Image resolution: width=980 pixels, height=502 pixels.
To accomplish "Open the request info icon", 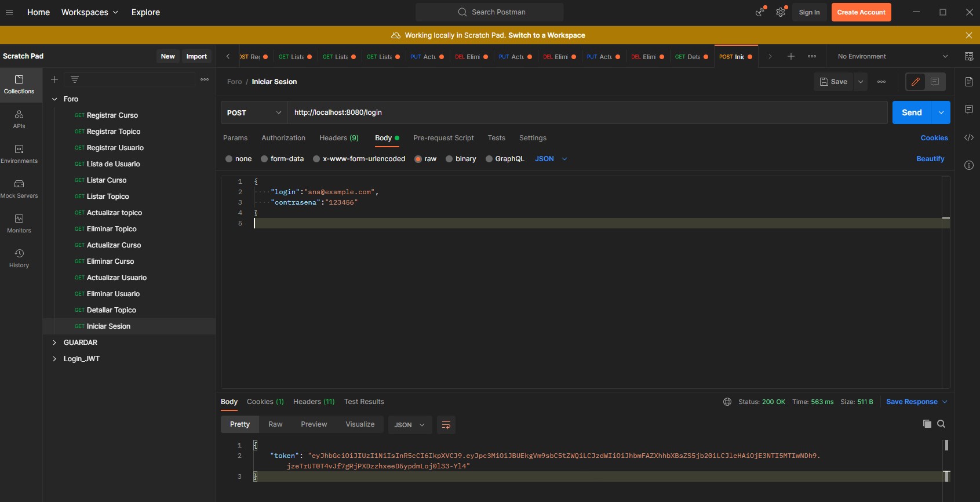I will click(x=969, y=165).
